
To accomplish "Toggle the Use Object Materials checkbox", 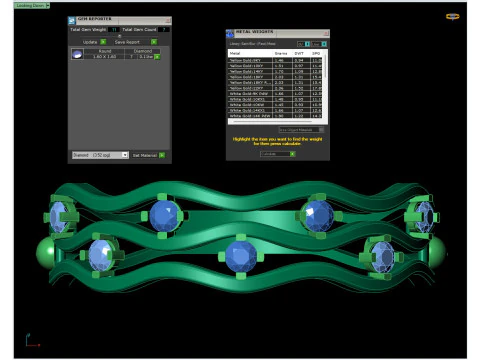I will (x=321, y=130).
